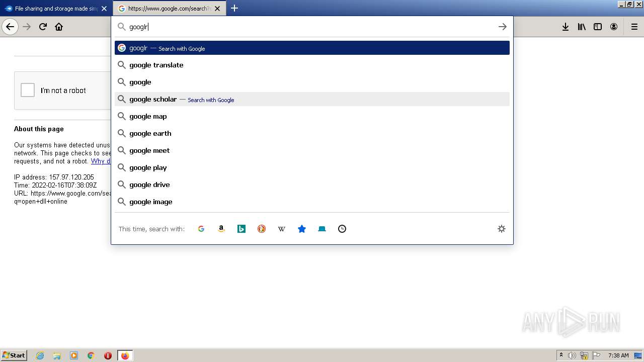Open the Downloads toolbar icon
Screen dimensions: 644x362
coord(566,27)
